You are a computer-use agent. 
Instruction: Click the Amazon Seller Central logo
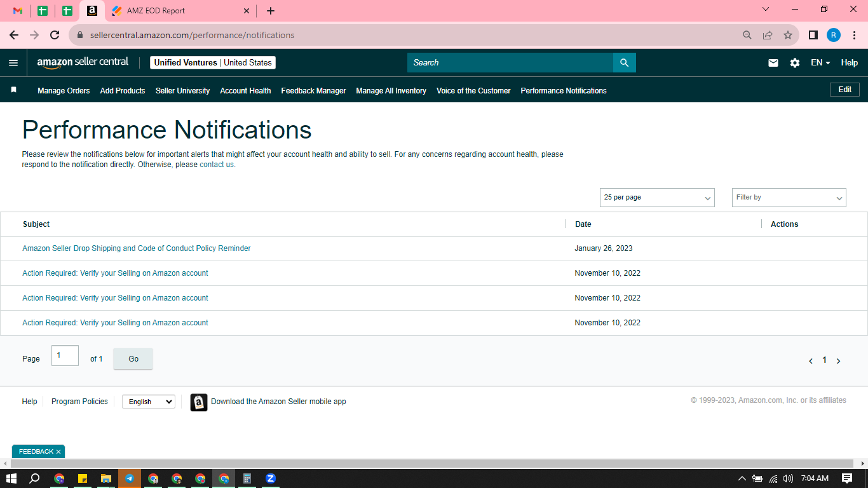click(x=83, y=62)
